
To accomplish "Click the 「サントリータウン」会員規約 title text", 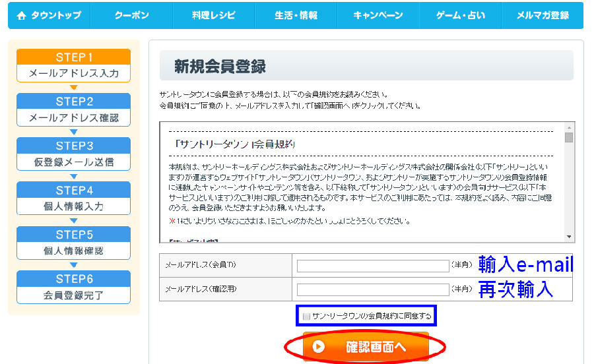I will tap(234, 144).
